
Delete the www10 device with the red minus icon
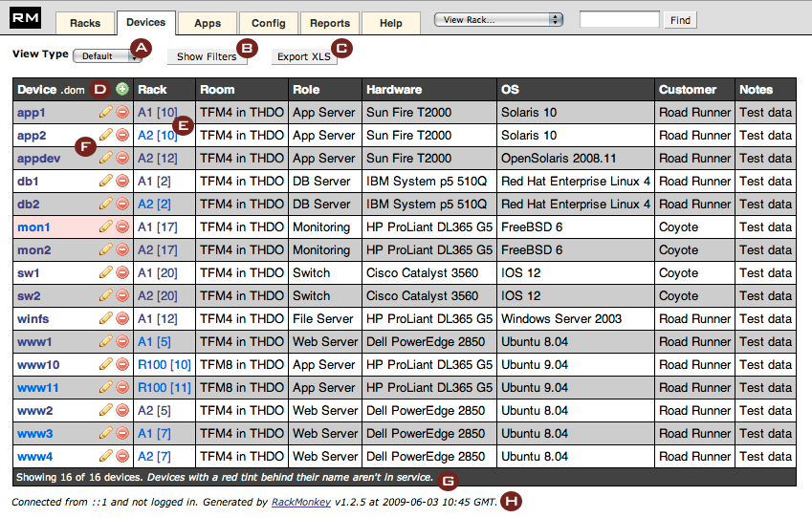click(122, 364)
